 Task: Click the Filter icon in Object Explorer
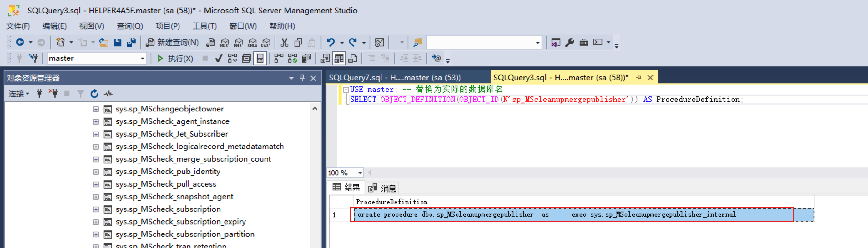[x=81, y=94]
